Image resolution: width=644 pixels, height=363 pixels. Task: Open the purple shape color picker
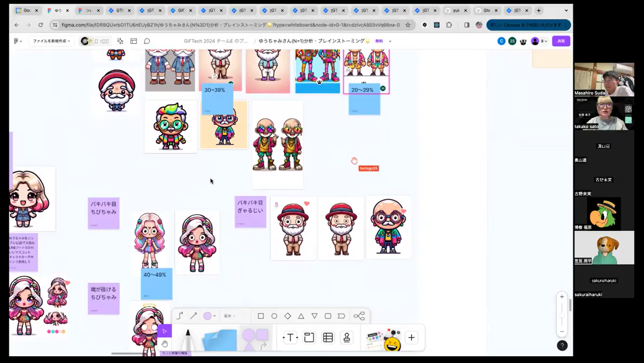point(209,316)
